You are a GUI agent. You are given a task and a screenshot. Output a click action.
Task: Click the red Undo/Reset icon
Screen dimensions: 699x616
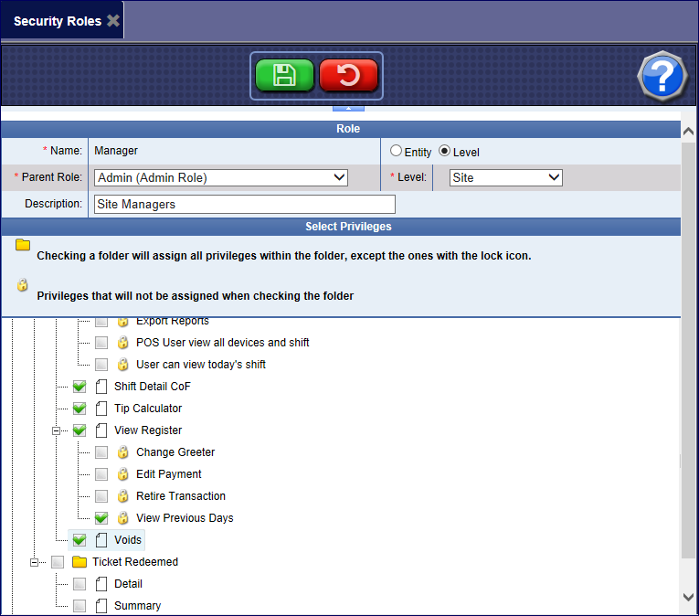tap(348, 75)
